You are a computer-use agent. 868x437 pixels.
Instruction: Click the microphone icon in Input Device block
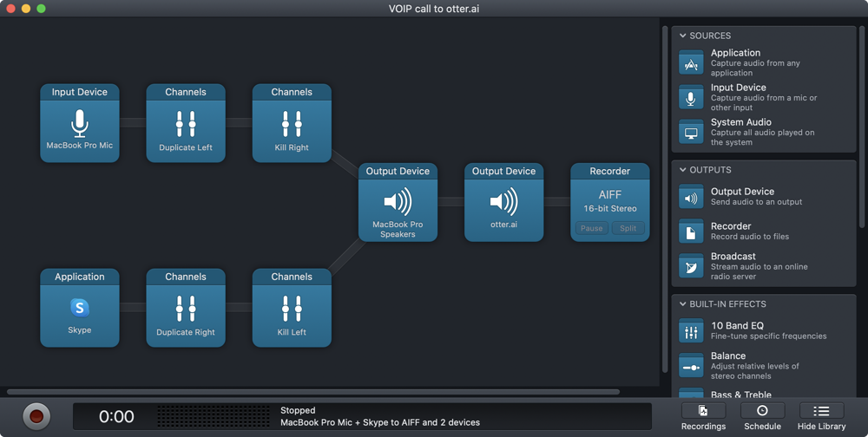click(80, 124)
